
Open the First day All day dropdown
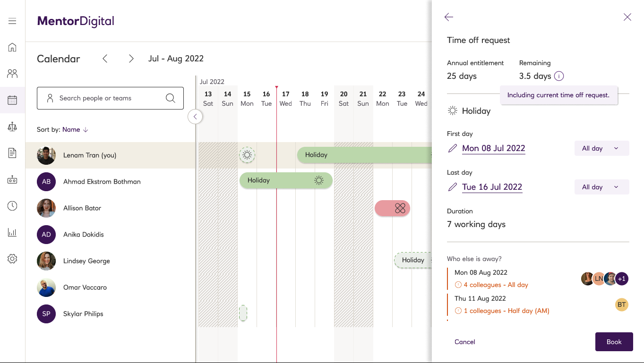coord(602,148)
